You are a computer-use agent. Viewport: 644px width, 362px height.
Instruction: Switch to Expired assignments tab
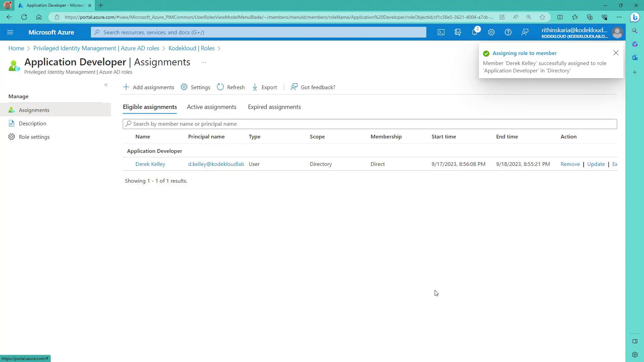274,107
